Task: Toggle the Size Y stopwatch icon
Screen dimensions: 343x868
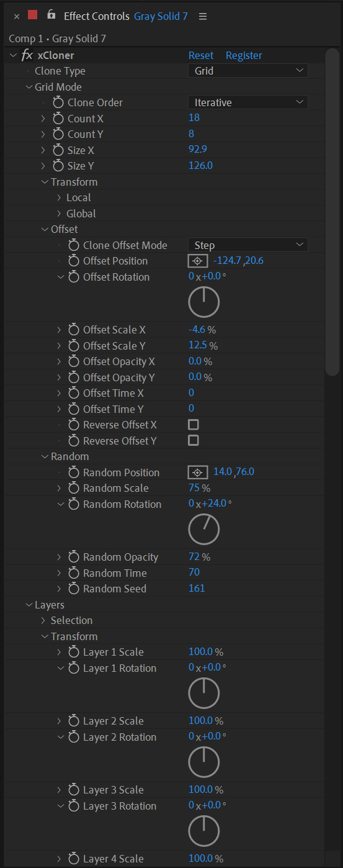Action: pyautogui.click(x=58, y=166)
